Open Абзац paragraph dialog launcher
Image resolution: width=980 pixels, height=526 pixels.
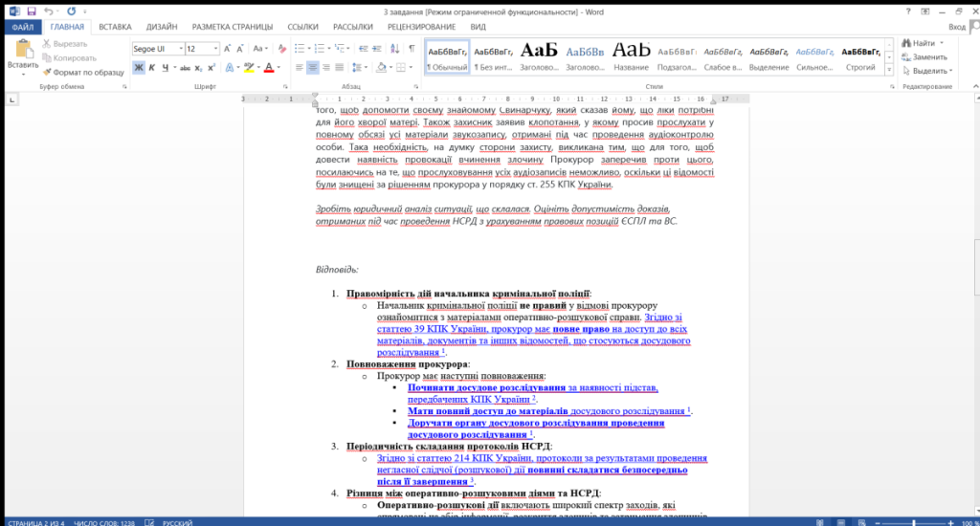(x=416, y=87)
